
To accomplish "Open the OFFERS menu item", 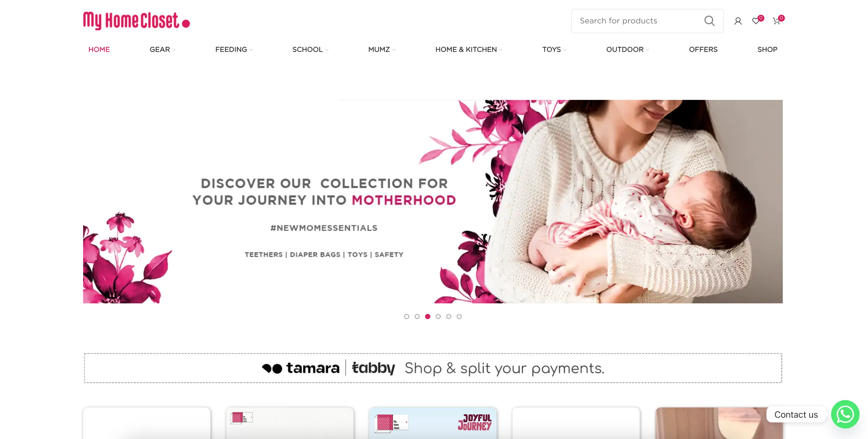I will tap(703, 49).
